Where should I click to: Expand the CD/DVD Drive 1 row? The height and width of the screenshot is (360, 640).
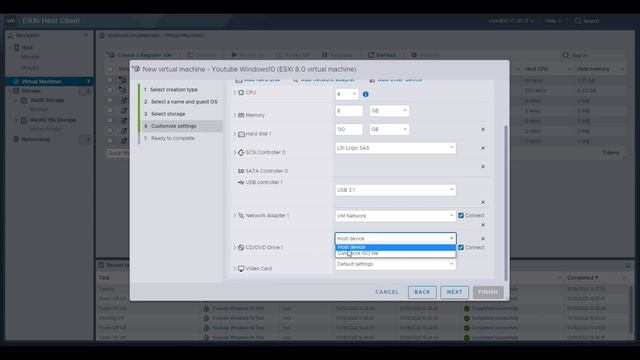[x=235, y=247]
